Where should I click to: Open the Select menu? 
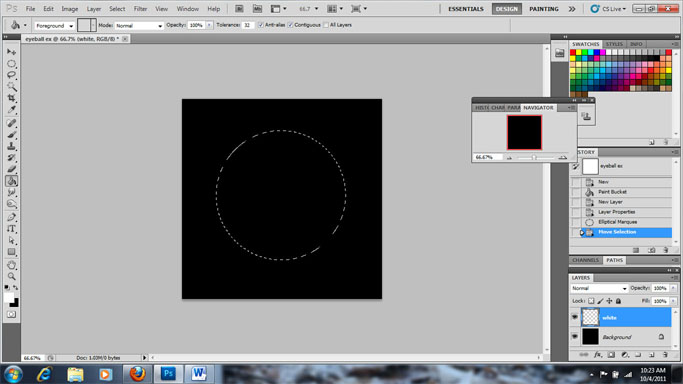(x=117, y=9)
